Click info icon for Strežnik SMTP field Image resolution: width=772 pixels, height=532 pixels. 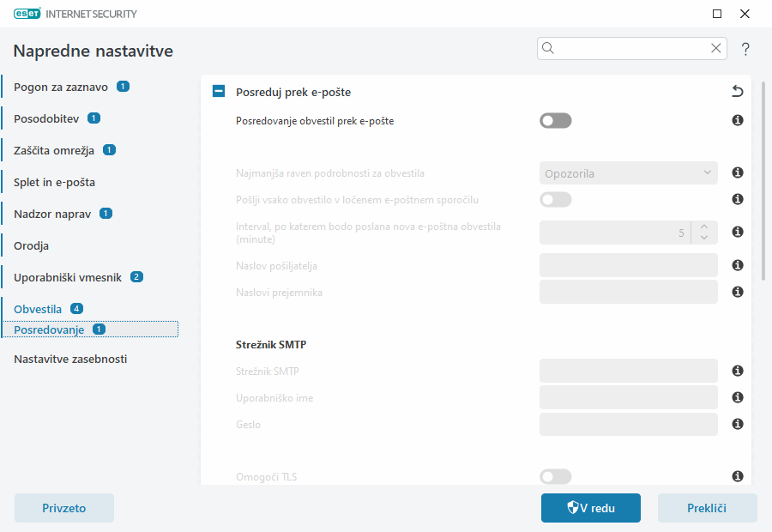737,371
